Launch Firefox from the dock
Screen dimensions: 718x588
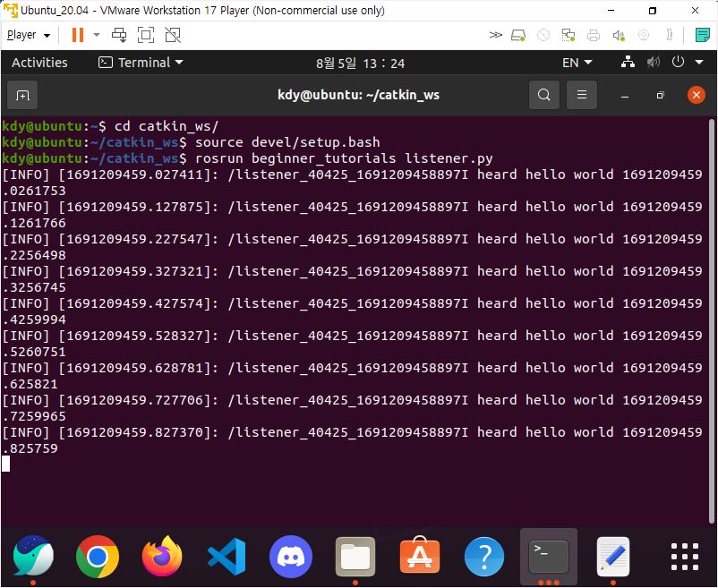pyautogui.click(x=162, y=557)
